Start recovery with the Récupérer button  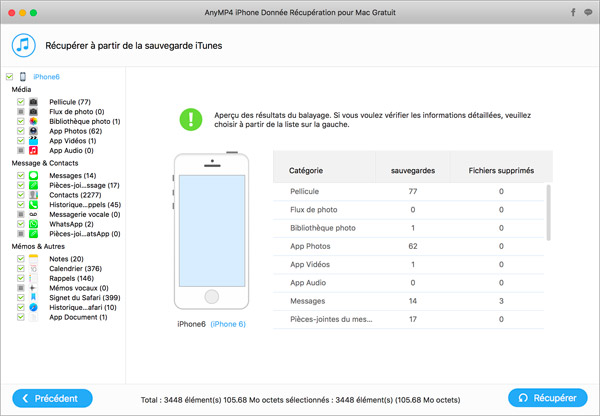point(548,398)
